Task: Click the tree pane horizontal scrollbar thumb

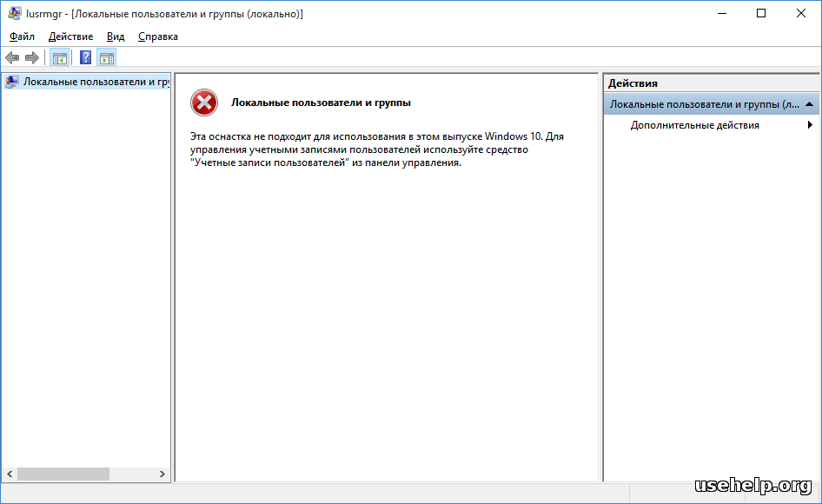Action: (63, 474)
